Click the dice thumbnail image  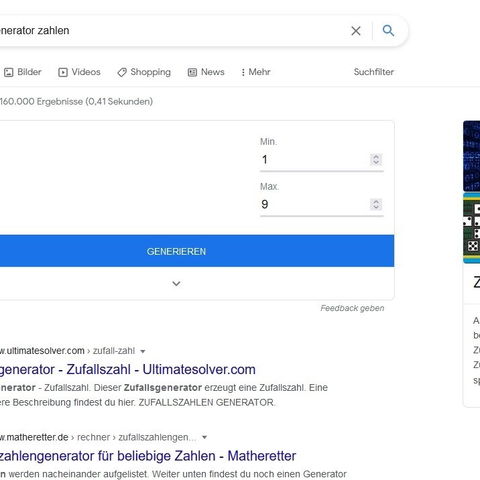[472, 228]
